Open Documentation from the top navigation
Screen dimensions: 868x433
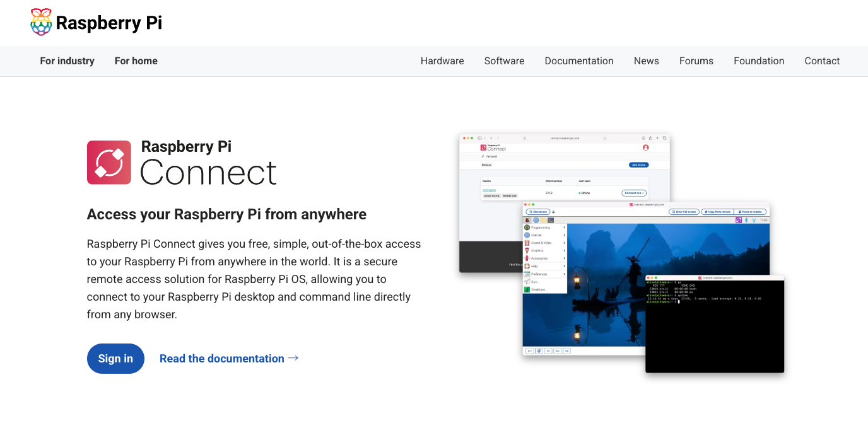[x=579, y=61]
